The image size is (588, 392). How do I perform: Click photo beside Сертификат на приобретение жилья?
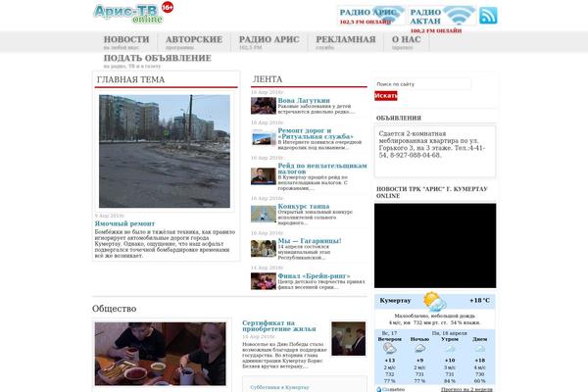pos(348,338)
